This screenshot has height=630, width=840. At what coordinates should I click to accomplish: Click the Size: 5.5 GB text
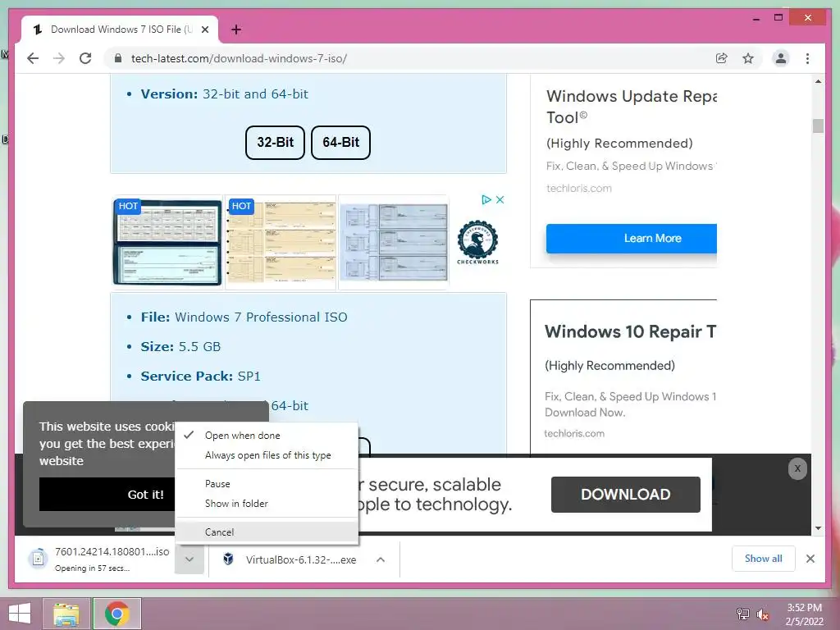[180, 347]
